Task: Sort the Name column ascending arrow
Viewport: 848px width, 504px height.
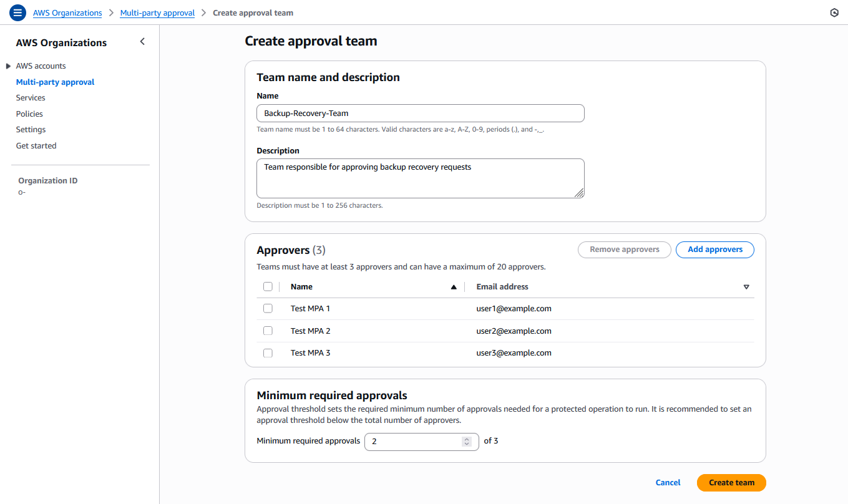Action: pyautogui.click(x=453, y=286)
